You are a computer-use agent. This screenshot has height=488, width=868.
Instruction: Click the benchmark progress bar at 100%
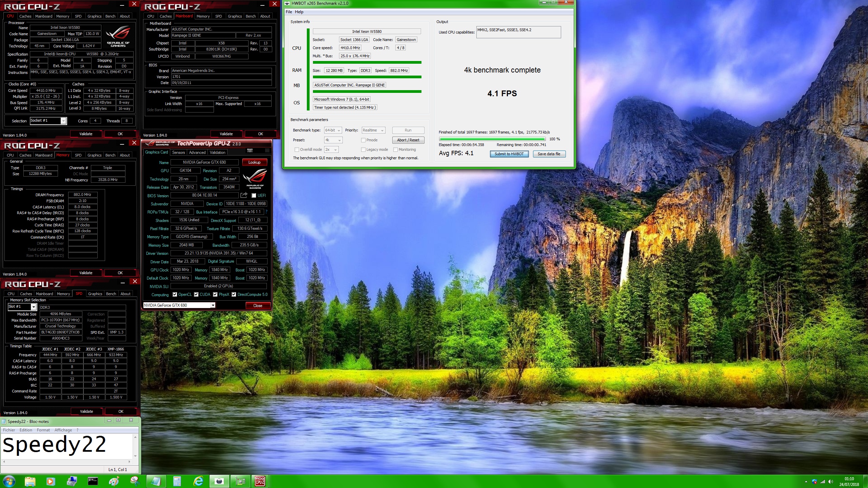click(x=492, y=139)
